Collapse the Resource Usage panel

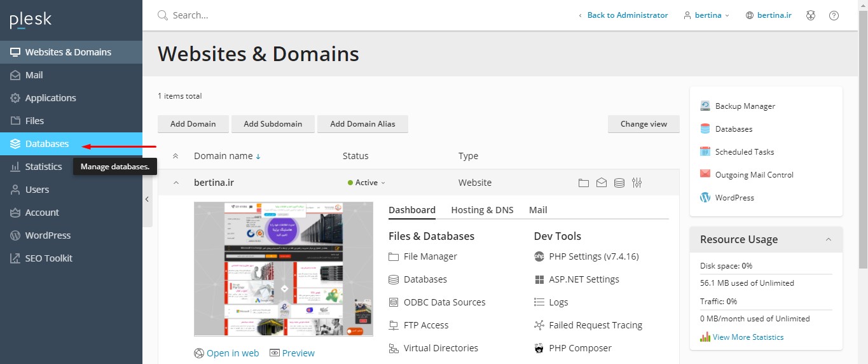click(x=828, y=240)
